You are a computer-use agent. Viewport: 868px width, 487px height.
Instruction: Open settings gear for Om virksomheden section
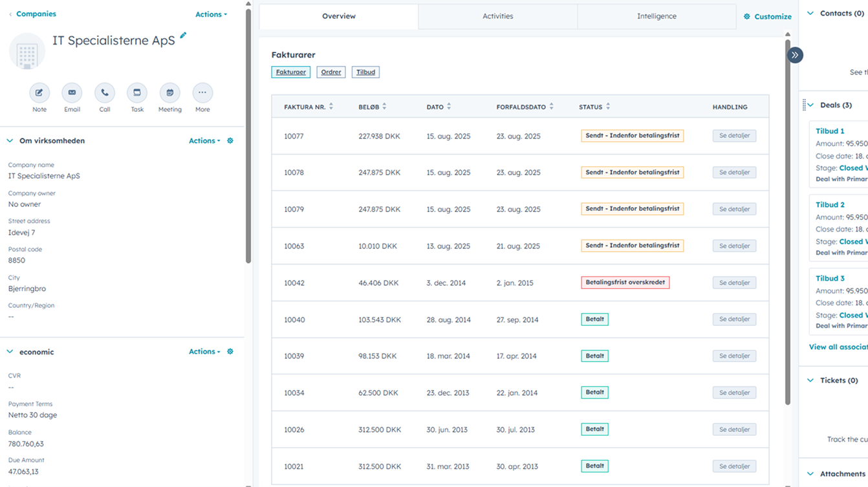click(230, 141)
